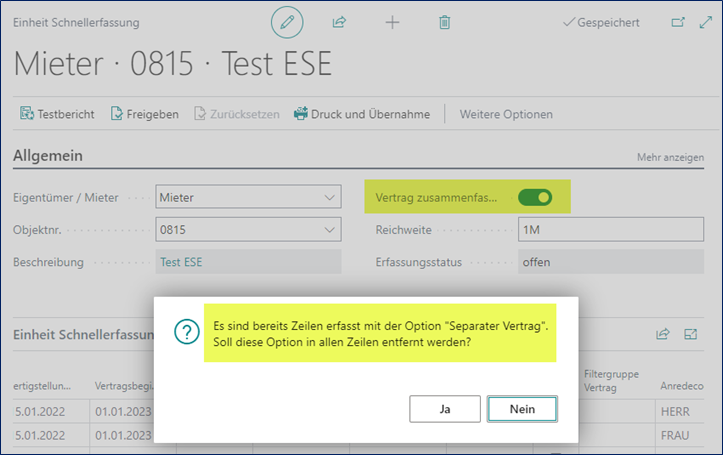Click the Mehr anzeigen link
The width and height of the screenshot is (723, 455).
pos(670,158)
